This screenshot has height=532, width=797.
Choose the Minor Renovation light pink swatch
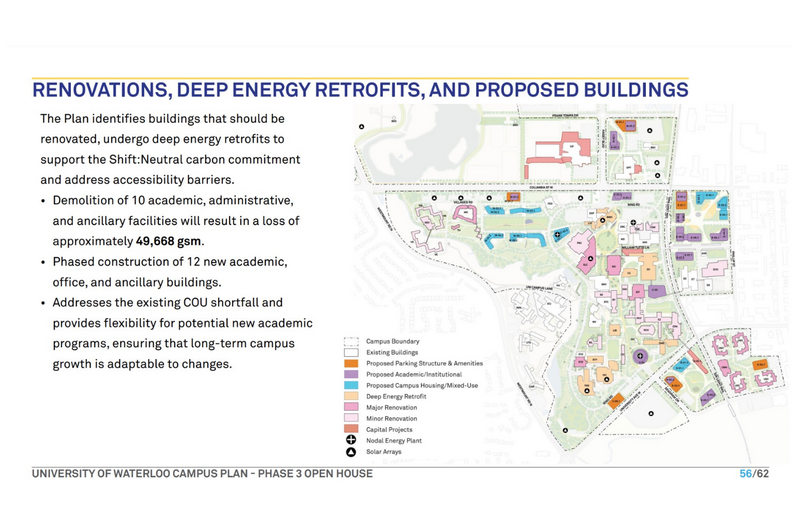tap(350, 418)
